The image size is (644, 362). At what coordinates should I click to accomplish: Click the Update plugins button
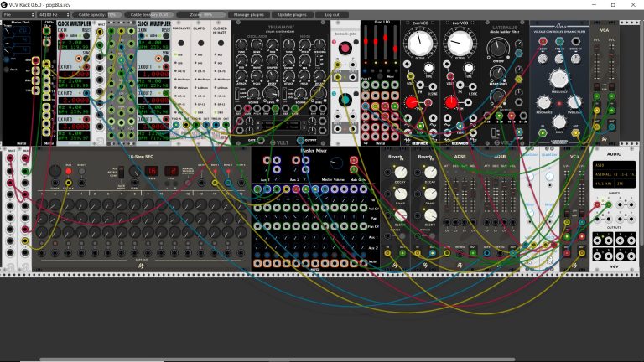click(x=292, y=15)
